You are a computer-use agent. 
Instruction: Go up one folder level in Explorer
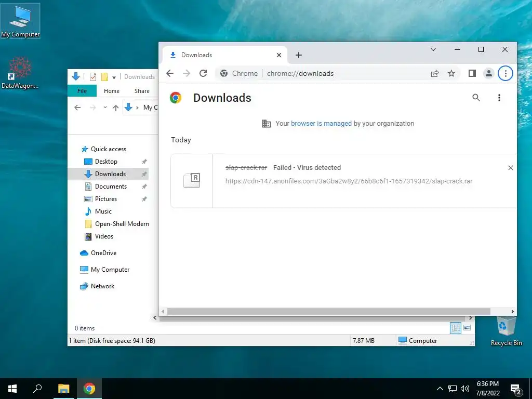[116, 108]
